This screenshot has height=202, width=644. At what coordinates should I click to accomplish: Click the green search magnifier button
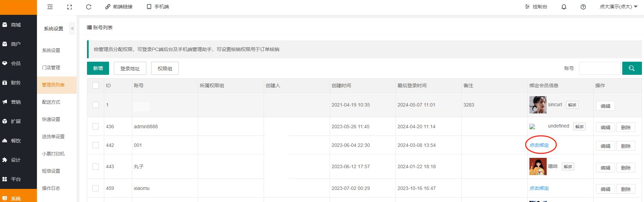pos(632,68)
